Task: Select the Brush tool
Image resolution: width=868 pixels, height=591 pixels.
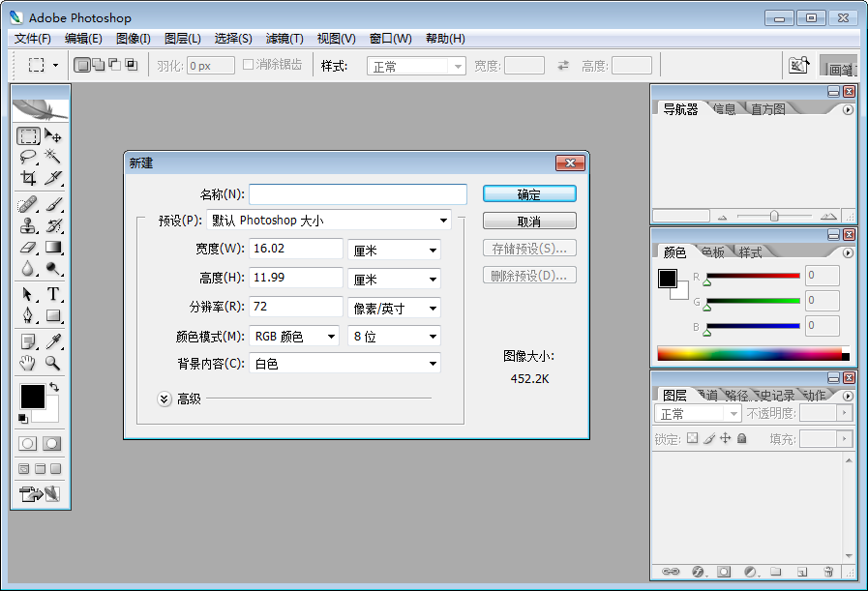Action: [x=53, y=204]
